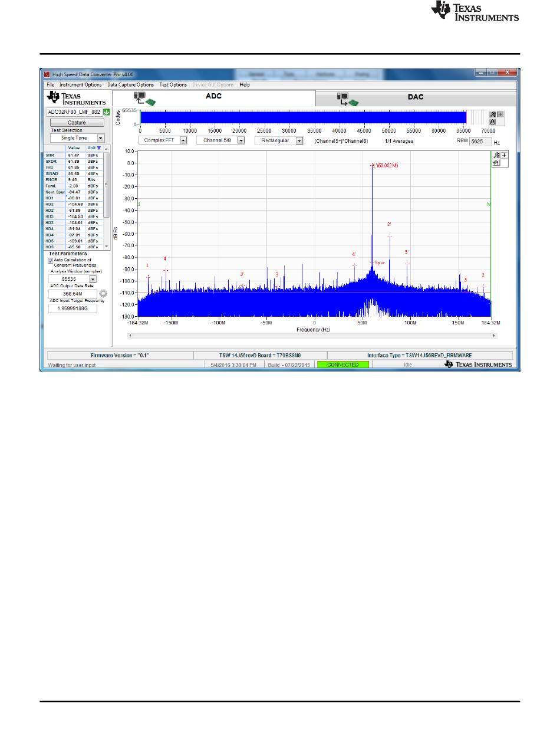Click the blue Unit sort triangle in the results table

pos(99,148)
